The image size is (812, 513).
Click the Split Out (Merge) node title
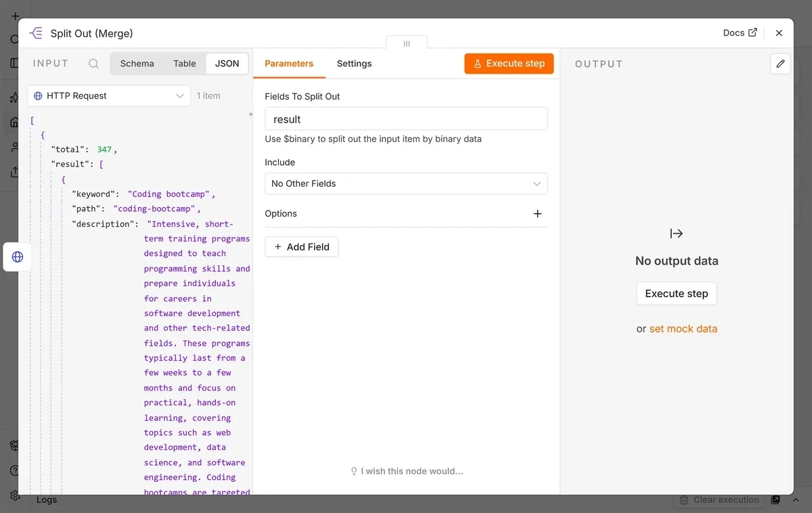[91, 33]
